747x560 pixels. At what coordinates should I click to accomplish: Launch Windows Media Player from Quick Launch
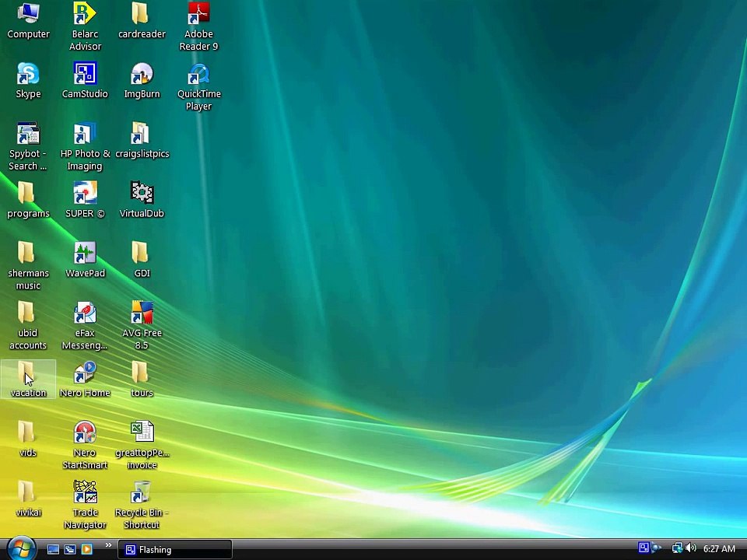click(86, 550)
